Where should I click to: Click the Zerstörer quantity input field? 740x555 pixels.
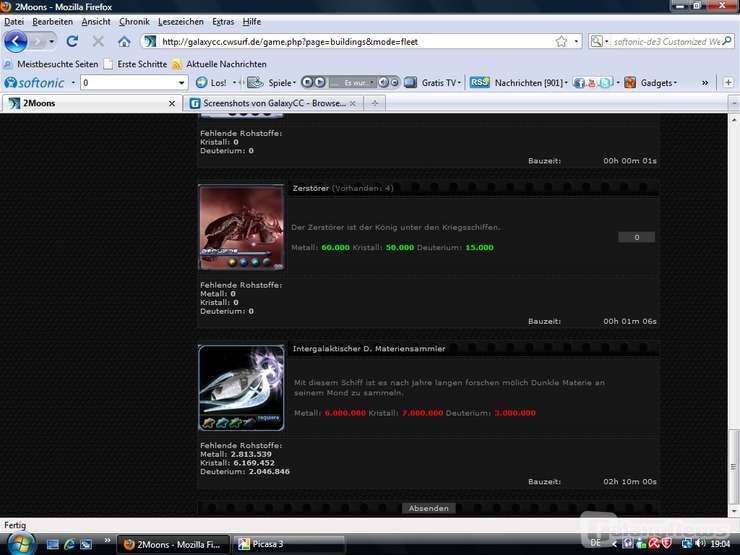pos(637,237)
